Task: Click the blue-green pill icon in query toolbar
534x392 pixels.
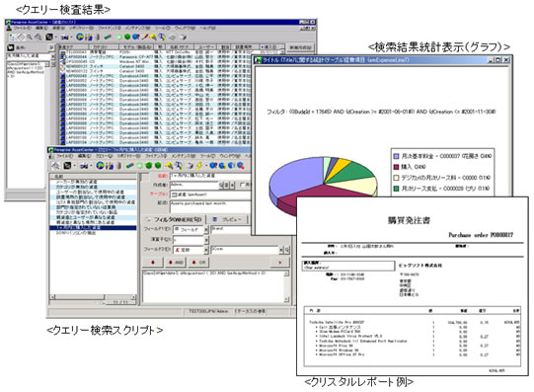Action: coord(129,166)
